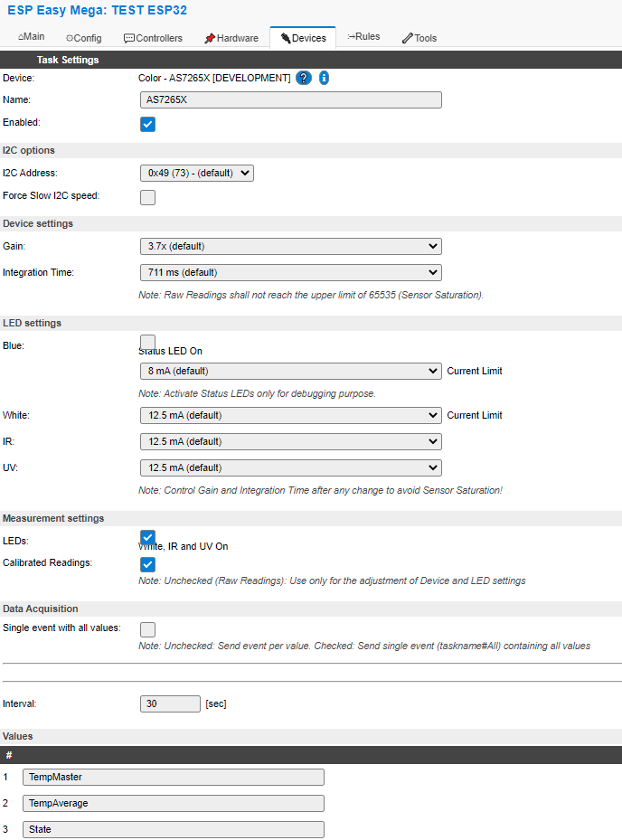Viewport: 622px width, 840px height.
Task: Toggle the Force Slow I2C speed checkbox
Action: tap(147, 197)
